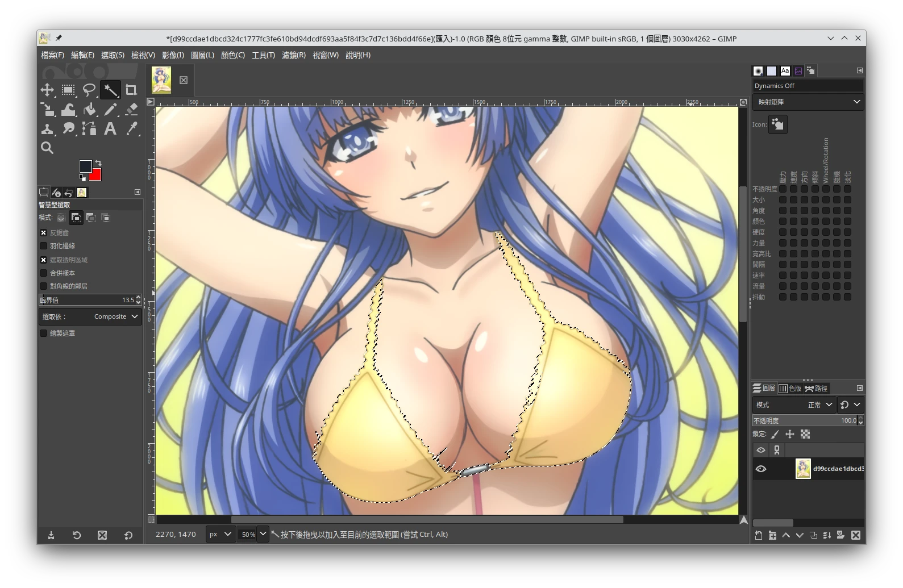903x588 pixels.
Task: Switch to the 路徑 paths tab
Action: (816, 388)
